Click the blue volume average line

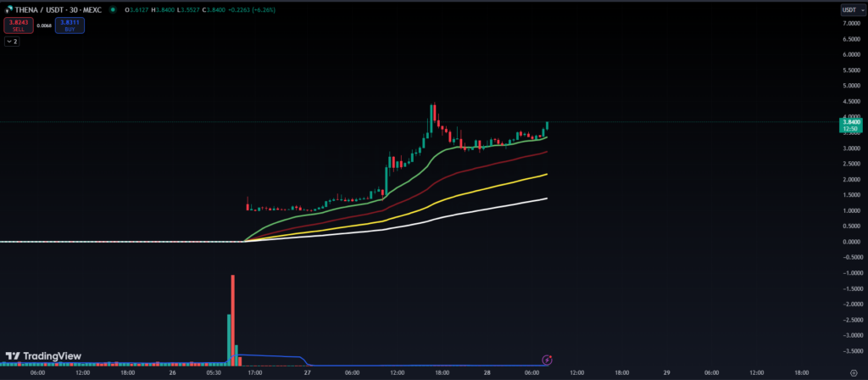tap(271, 355)
